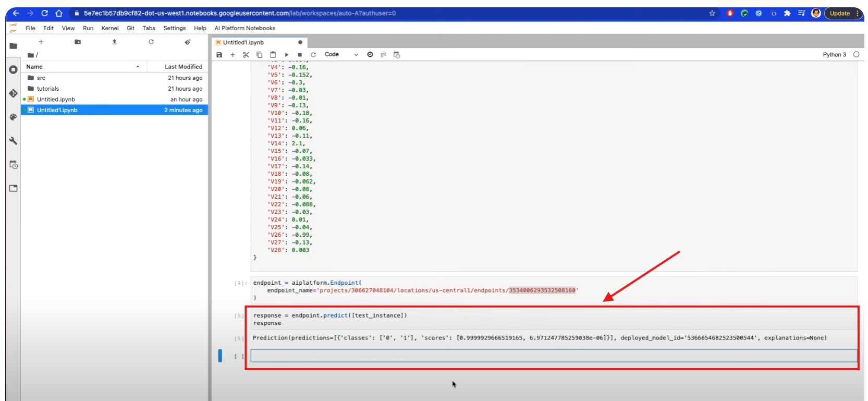Open the tutorials folder in file browser
This screenshot has height=401, width=868.
(48, 89)
